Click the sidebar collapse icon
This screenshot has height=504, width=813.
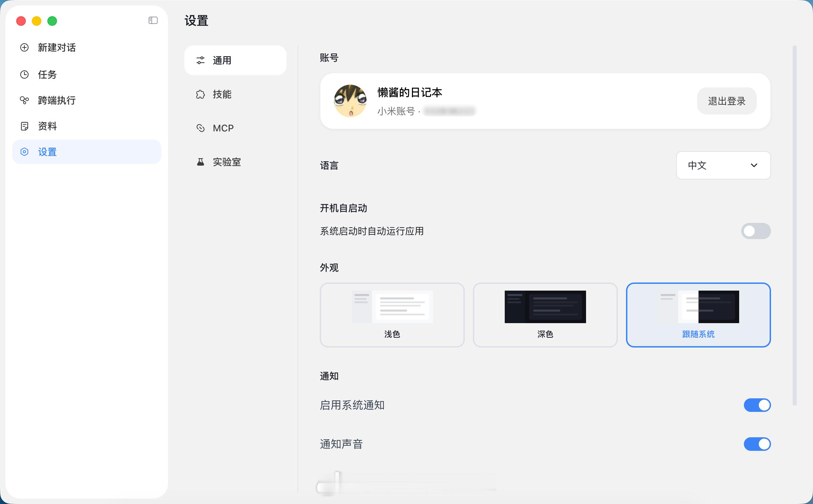pos(153,21)
